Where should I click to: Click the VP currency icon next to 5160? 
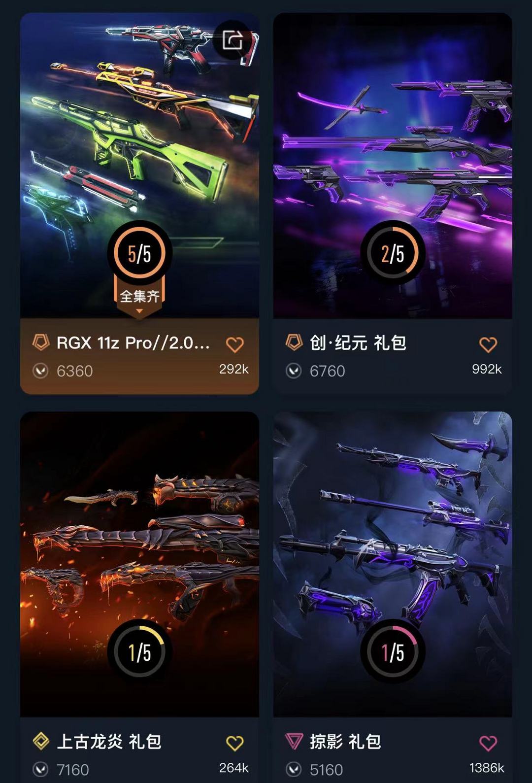[x=294, y=769]
